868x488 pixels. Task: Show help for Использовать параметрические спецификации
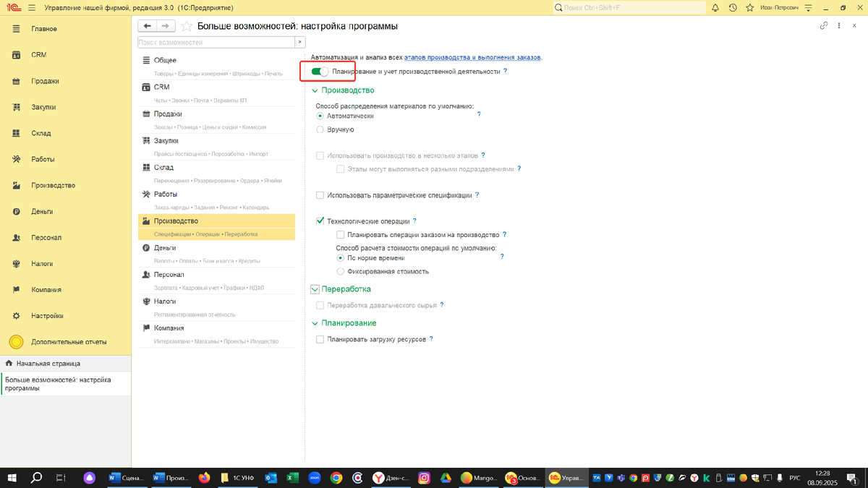pos(477,195)
